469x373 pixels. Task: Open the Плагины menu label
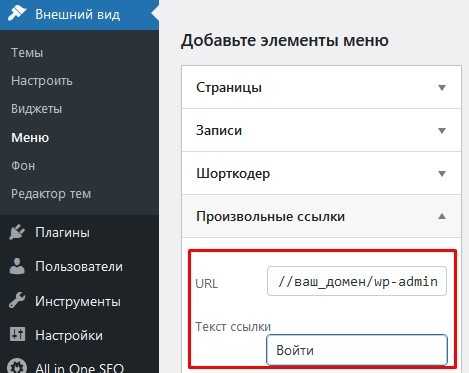click(x=62, y=232)
